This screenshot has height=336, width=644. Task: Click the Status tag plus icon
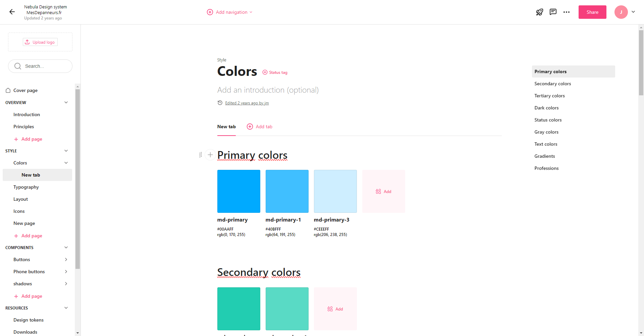tap(265, 73)
